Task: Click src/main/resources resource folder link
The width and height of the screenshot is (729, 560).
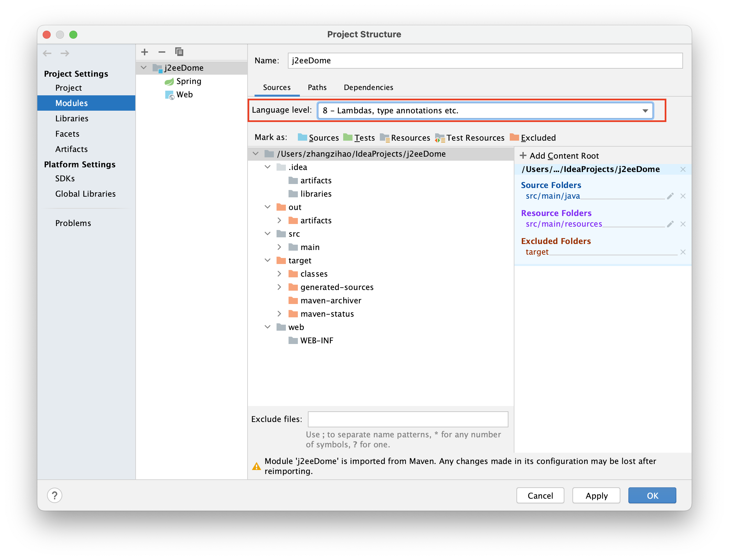Action: click(x=564, y=224)
